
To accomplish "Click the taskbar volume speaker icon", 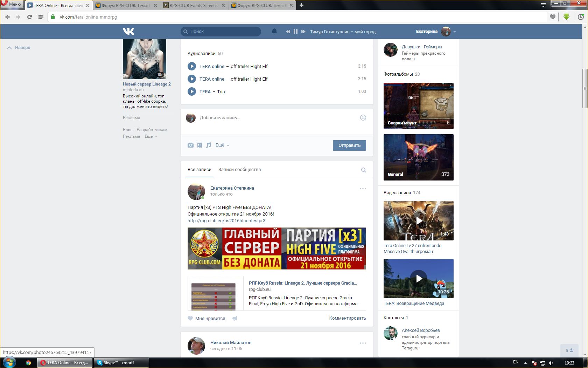I will [551, 363].
